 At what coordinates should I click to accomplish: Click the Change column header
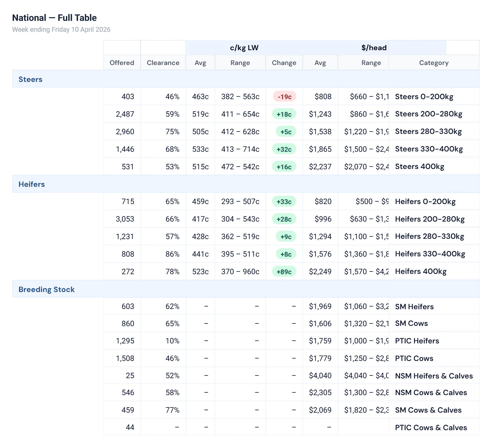click(x=284, y=63)
